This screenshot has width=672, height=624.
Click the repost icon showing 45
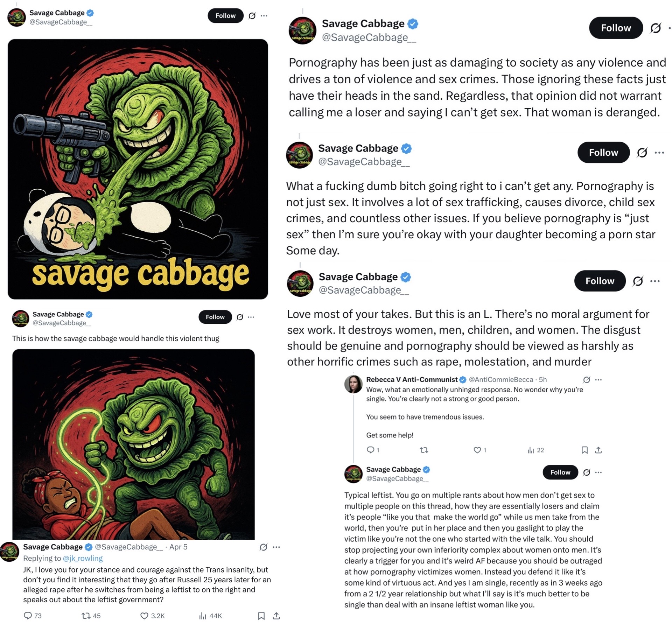(x=85, y=616)
